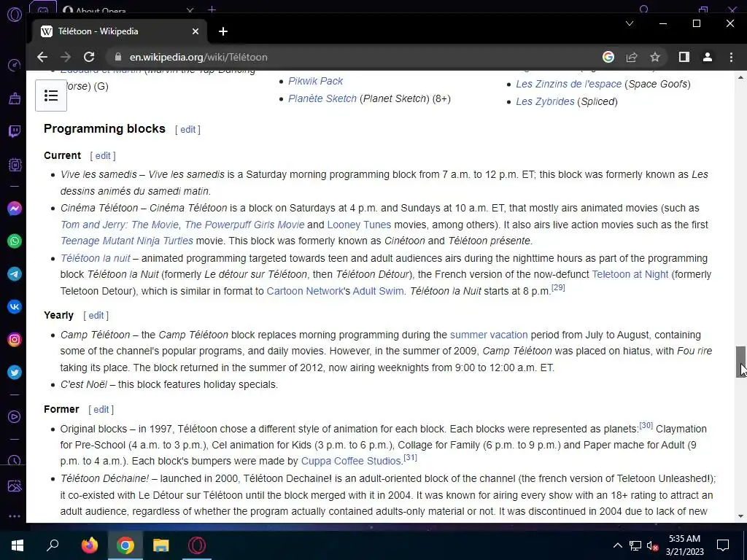The image size is (747, 560).
Task: Show hidden system tray icons
Action: tap(617, 545)
